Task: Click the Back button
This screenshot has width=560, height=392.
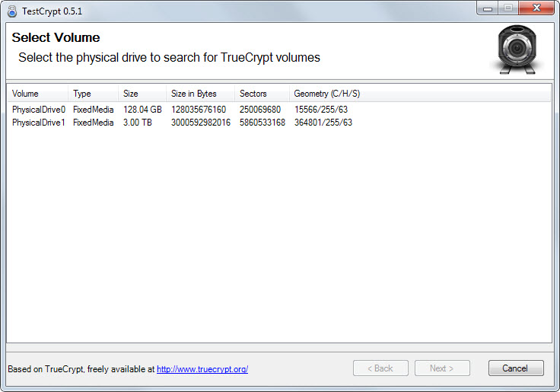Action: click(x=380, y=368)
